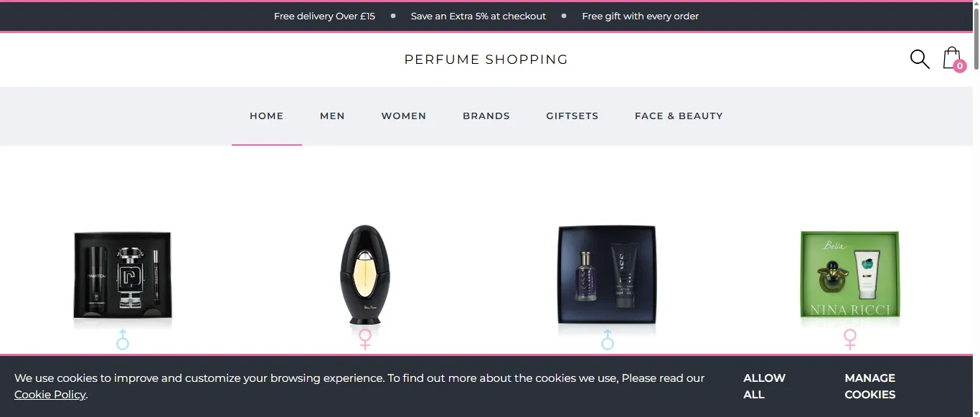Open MANAGE COOKIES settings

(x=870, y=386)
